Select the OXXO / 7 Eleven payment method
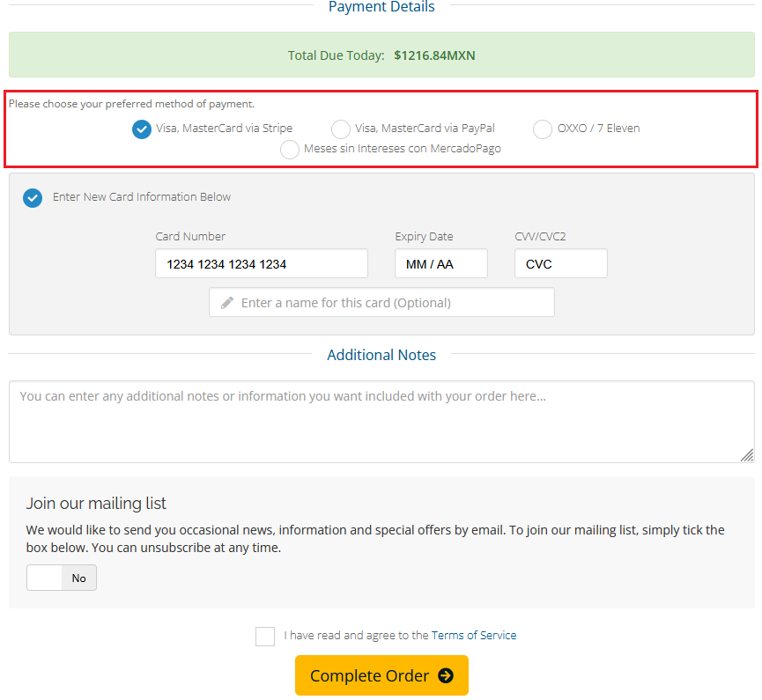762x700 pixels. [543, 129]
